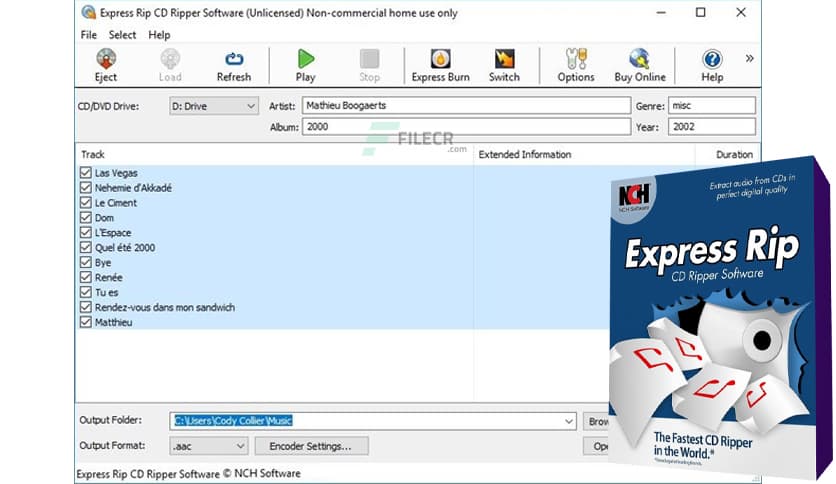The width and height of the screenshot is (836, 484).
Task: Open the File menu
Action: (x=89, y=35)
